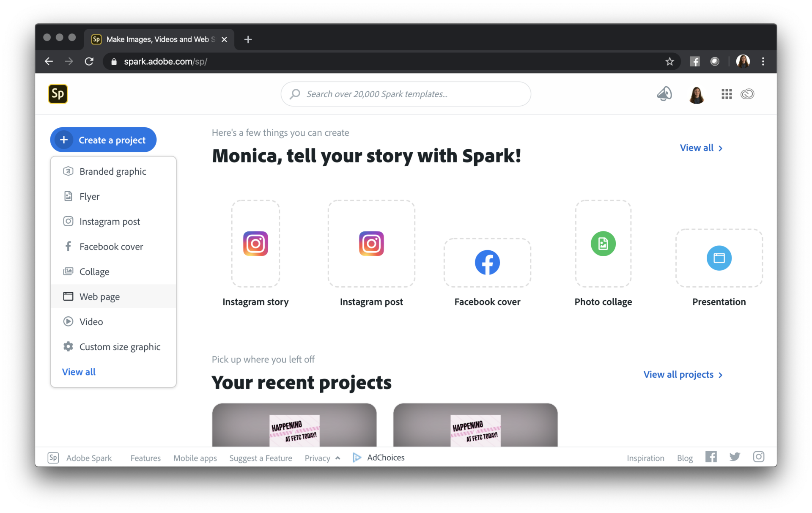Select Web page from the create menu
The width and height of the screenshot is (812, 513).
[x=100, y=296]
